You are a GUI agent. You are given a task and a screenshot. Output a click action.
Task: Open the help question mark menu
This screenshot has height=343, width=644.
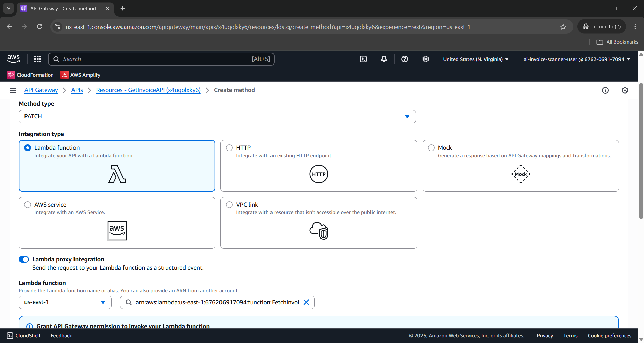click(405, 59)
